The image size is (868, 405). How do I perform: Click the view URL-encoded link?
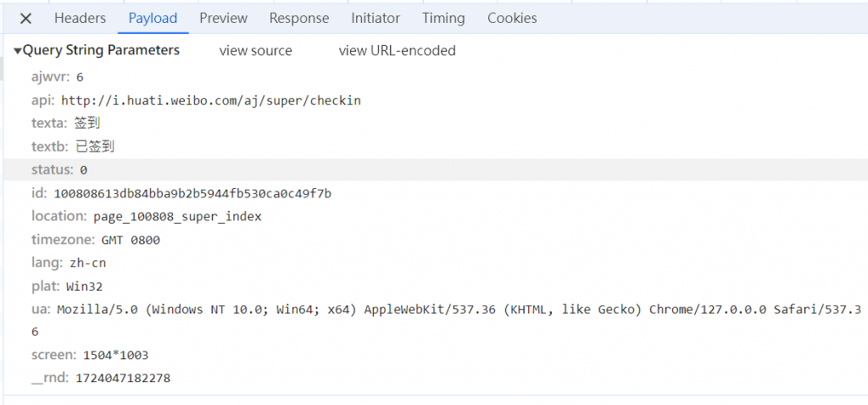click(x=397, y=51)
